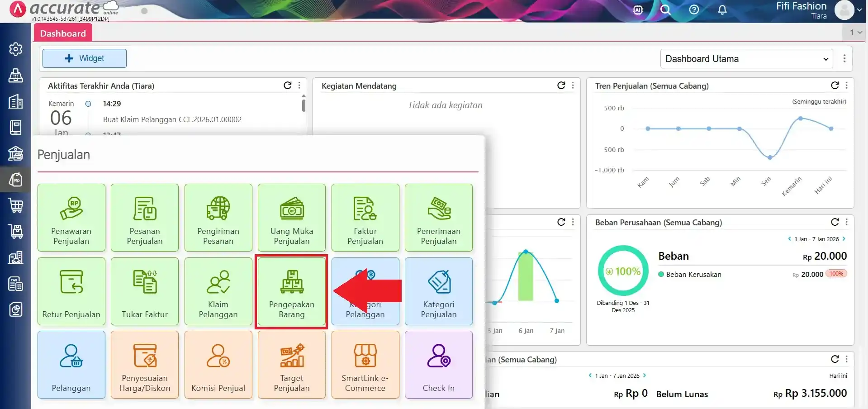Open the TAX module in sidebar
The width and height of the screenshot is (868, 409).
[16, 284]
